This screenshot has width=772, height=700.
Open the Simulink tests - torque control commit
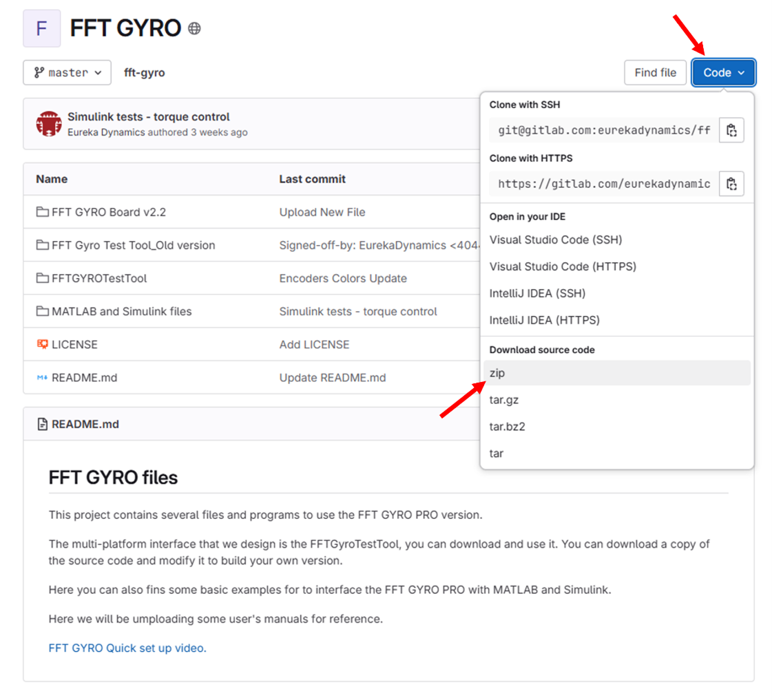(x=149, y=117)
